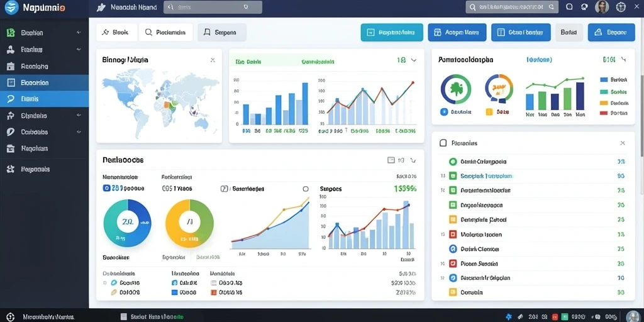This screenshot has width=644, height=322.
Task: Click the logo icon at top-left corner
Action: click(x=11, y=8)
